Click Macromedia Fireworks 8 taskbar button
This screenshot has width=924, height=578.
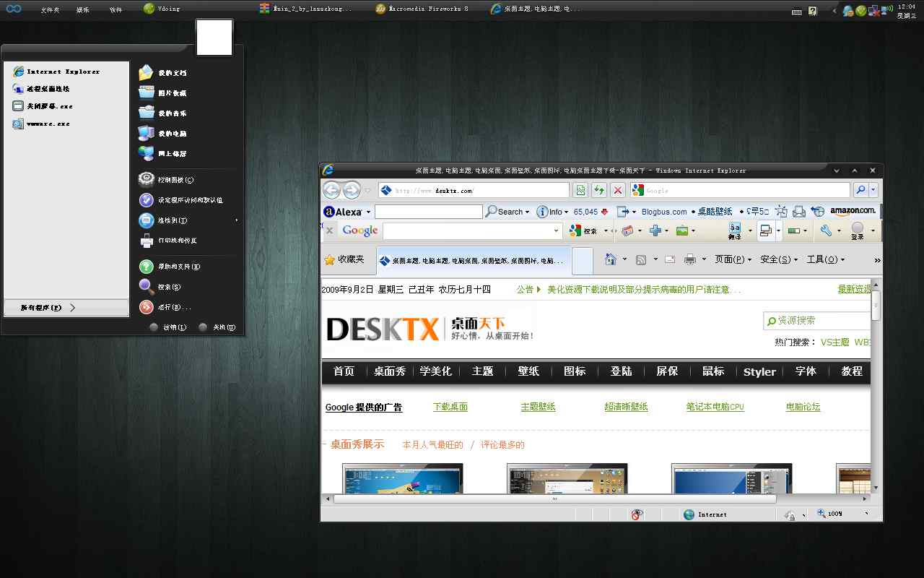pyautogui.click(x=422, y=9)
